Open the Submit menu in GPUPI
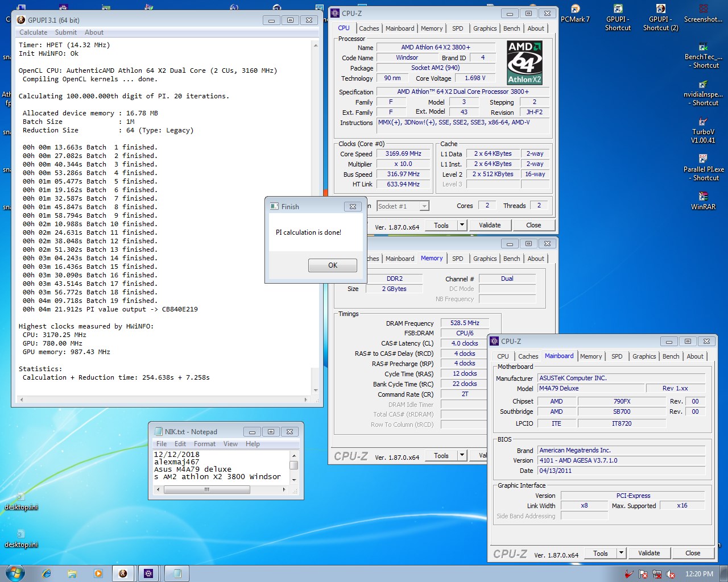Viewport: 728px width, 582px height. (66, 32)
